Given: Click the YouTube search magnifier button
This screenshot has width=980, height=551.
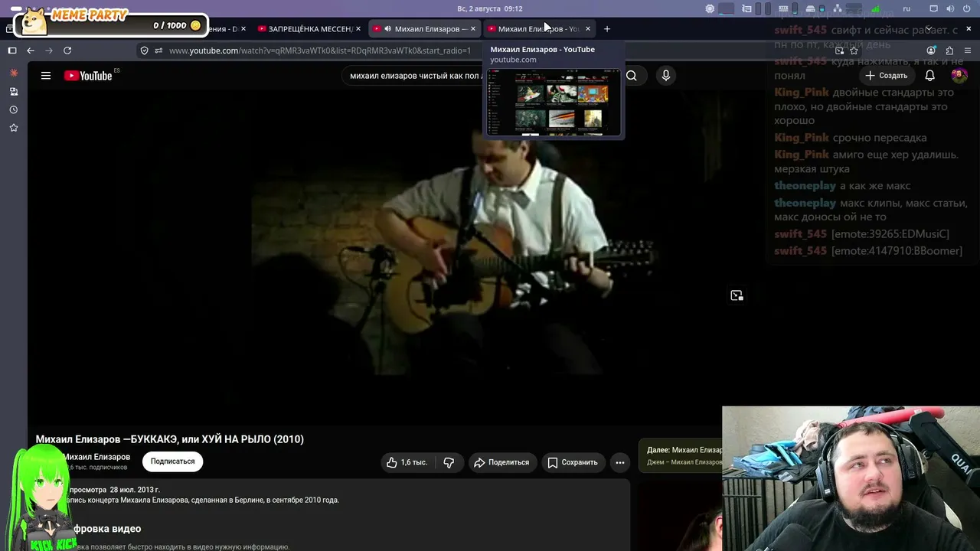Looking at the screenshot, I should click(631, 76).
